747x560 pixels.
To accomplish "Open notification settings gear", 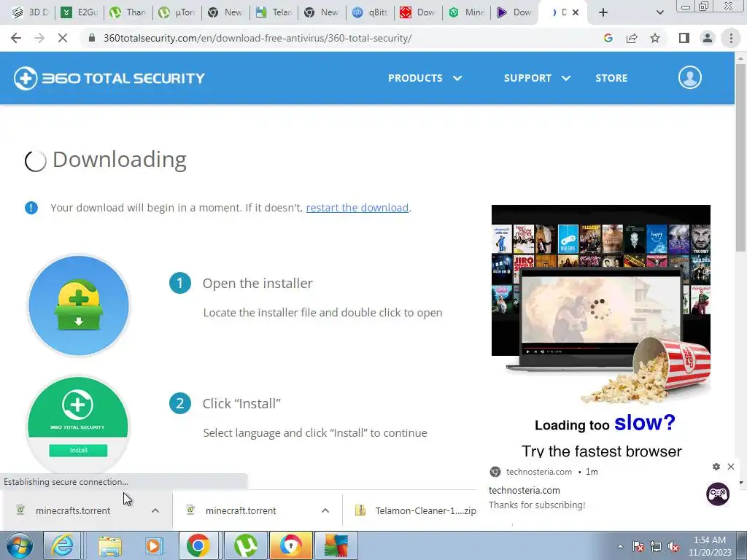I will click(x=716, y=467).
